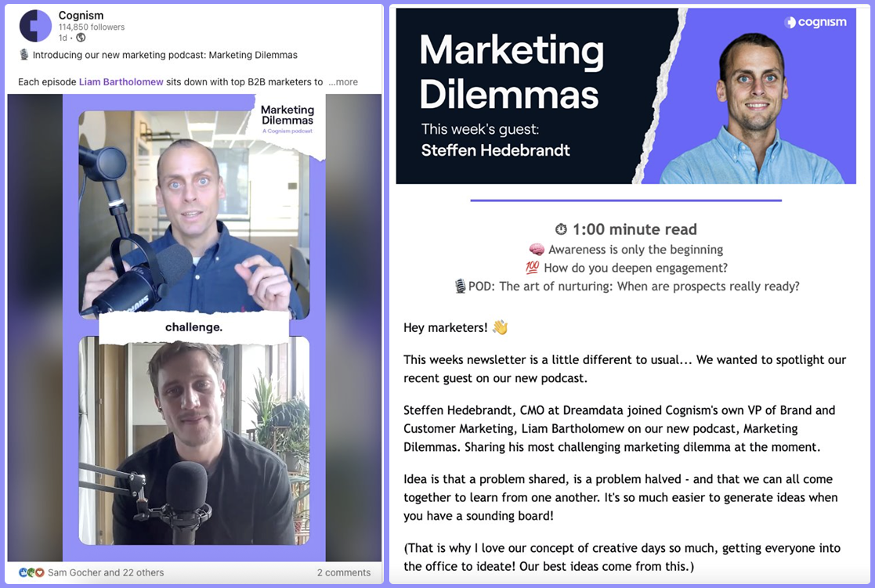The height and width of the screenshot is (588, 875).
Task: Play the top podcast video clip
Action: [x=194, y=215]
